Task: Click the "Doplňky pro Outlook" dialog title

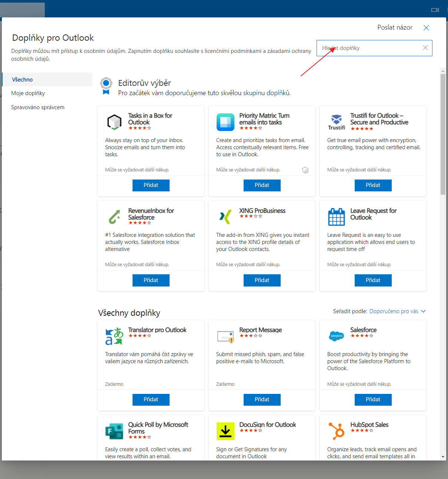Action: [x=53, y=38]
